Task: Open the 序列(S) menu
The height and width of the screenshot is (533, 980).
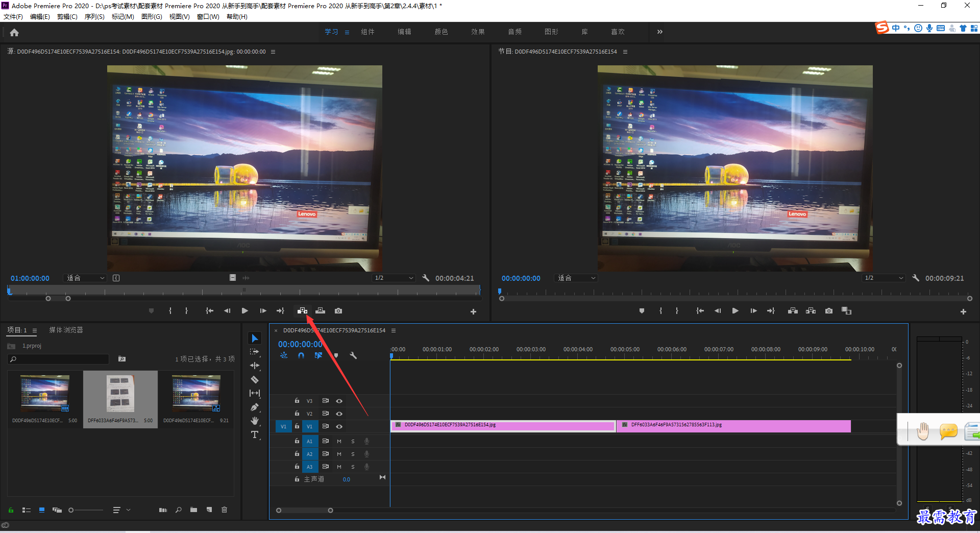Action: pyautogui.click(x=94, y=16)
